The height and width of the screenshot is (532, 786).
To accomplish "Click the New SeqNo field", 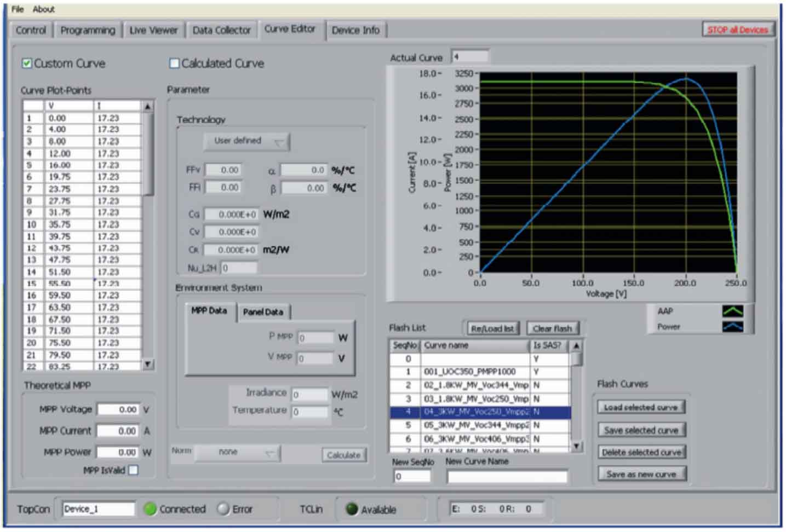I will click(412, 477).
